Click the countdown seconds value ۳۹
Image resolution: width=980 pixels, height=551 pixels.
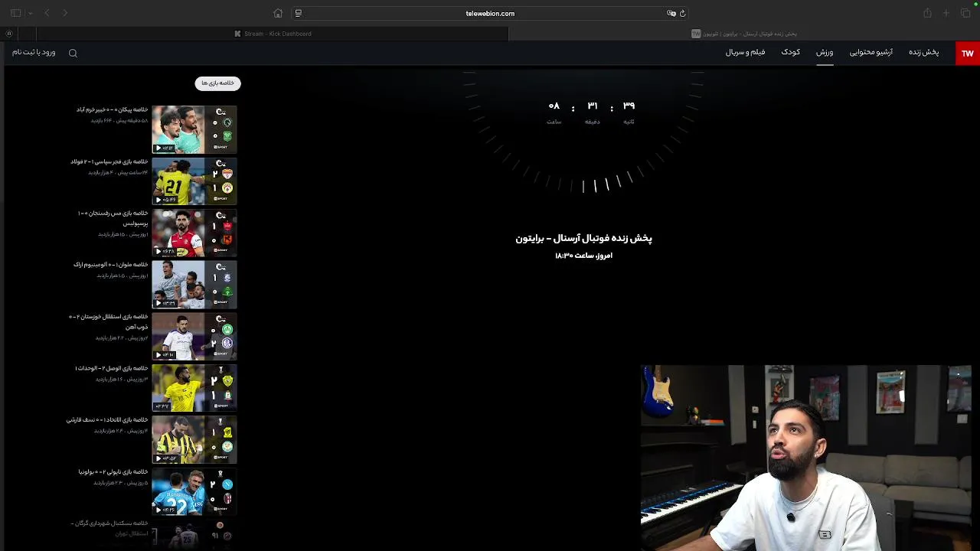pos(629,106)
